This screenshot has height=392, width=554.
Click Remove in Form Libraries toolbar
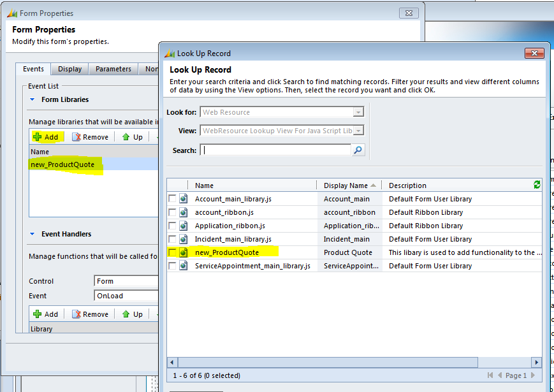coord(90,137)
